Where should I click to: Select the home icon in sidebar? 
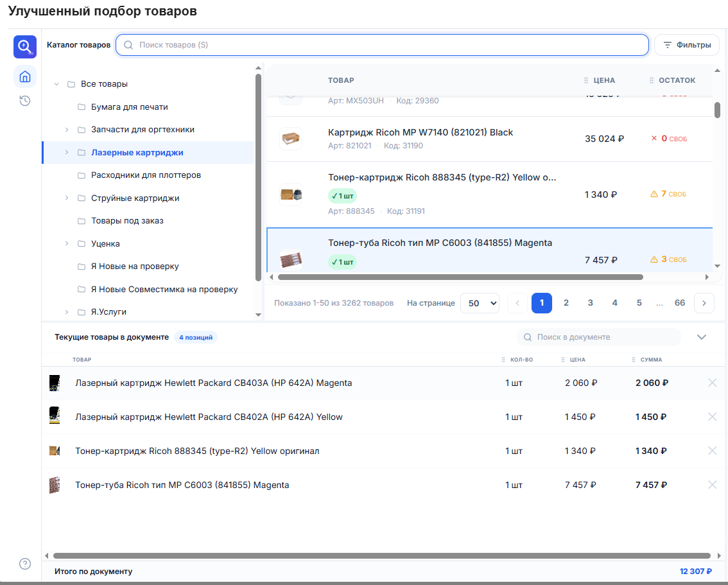tap(25, 76)
